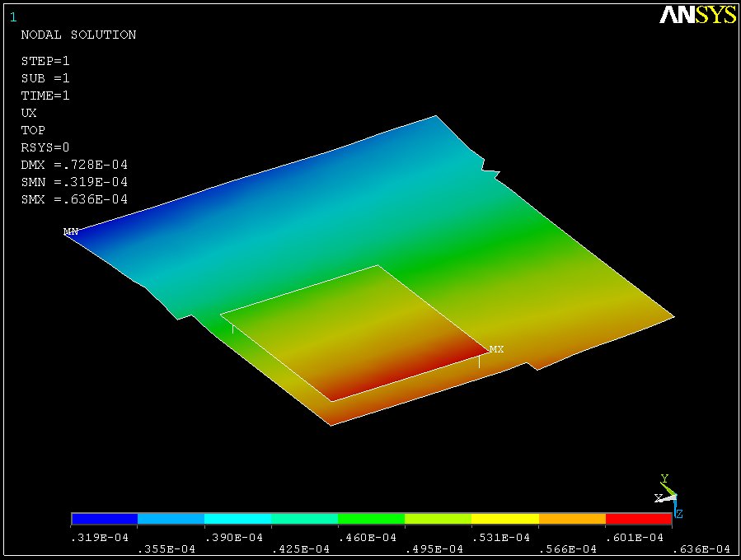The image size is (741, 560).
Task: Click the XYZ coordinate triad icon
Action: click(x=668, y=497)
